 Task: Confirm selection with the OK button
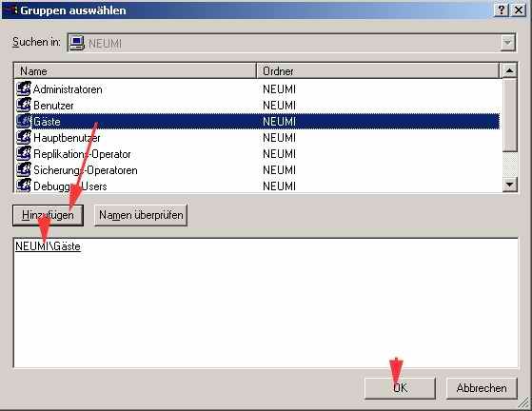[400, 388]
